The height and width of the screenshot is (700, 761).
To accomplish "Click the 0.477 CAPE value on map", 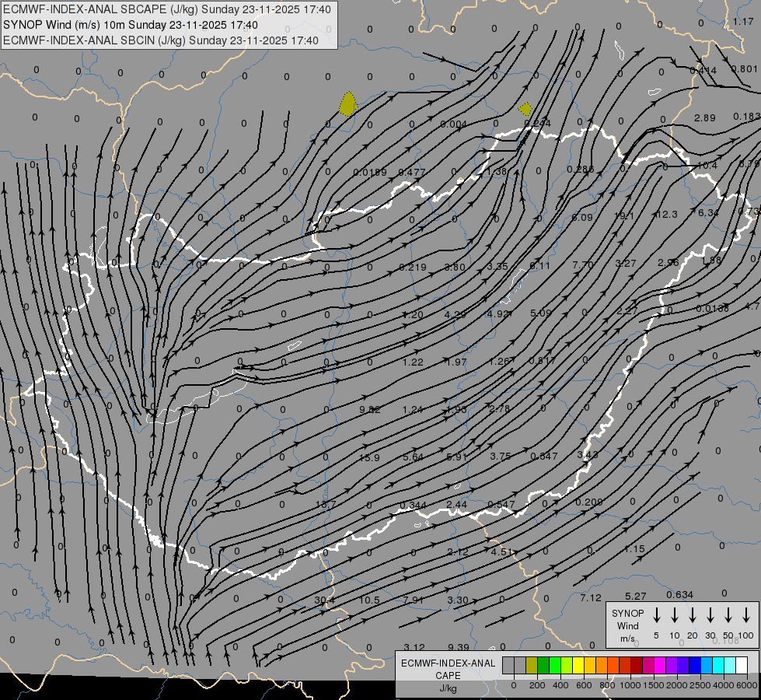I will coord(411,172).
